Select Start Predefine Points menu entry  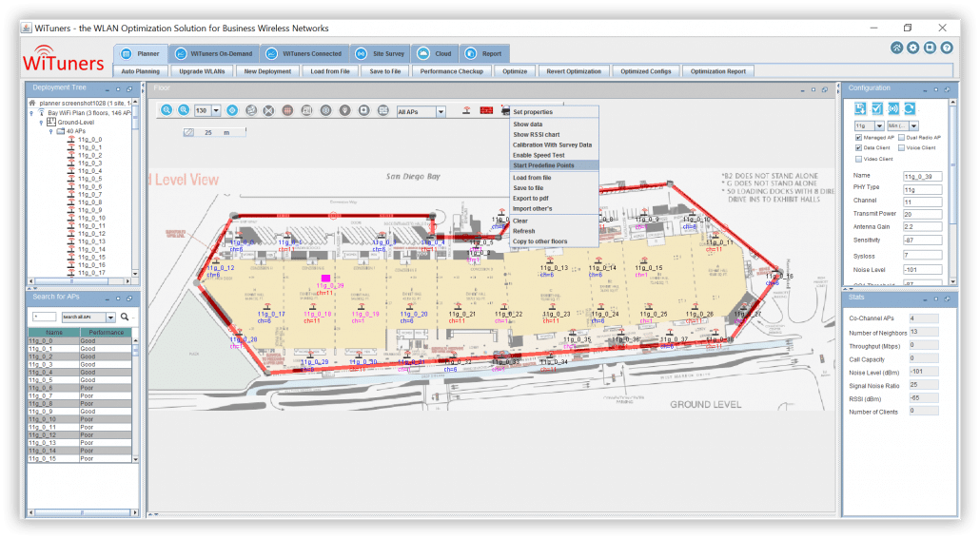click(x=555, y=165)
